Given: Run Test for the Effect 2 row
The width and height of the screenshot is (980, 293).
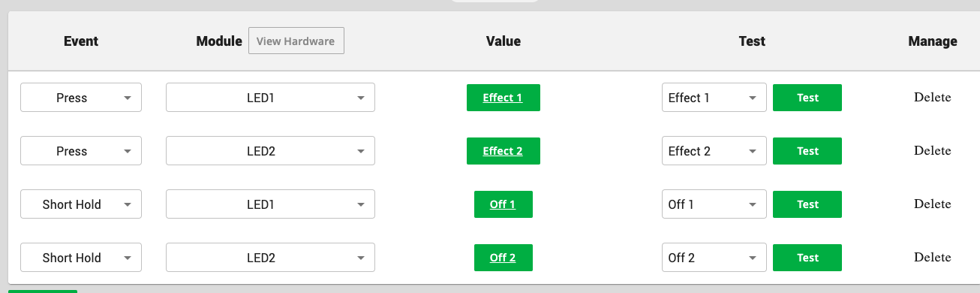Looking at the screenshot, I should click(807, 151).
